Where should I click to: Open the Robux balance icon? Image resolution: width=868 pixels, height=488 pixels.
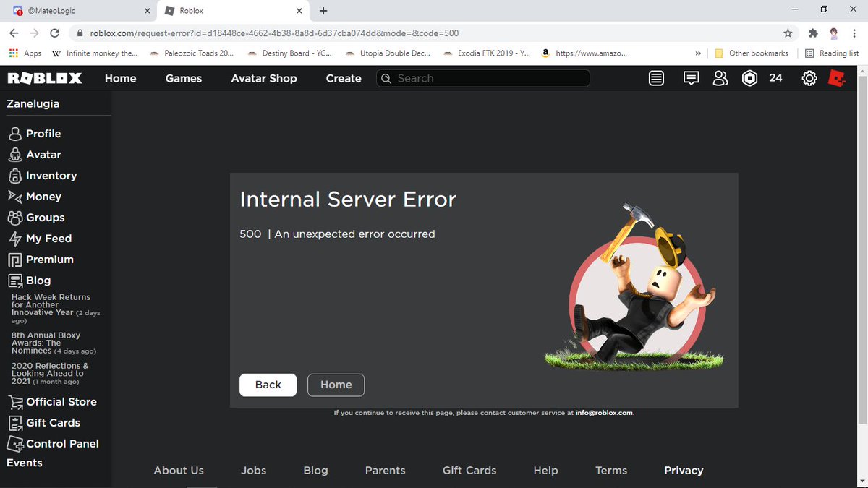point(750,78)
